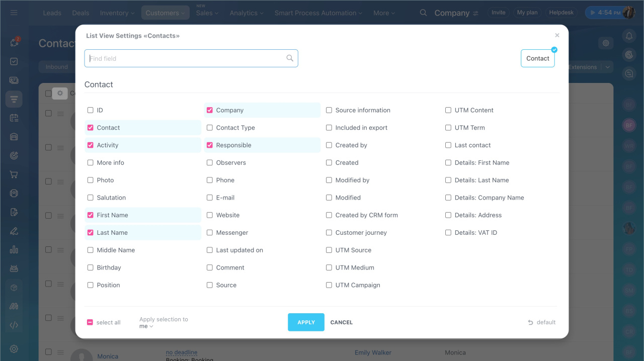Click the APPLY button
The width and height of the screenshot is (644, 361).
pyautogui.click(x=306, y=322)
